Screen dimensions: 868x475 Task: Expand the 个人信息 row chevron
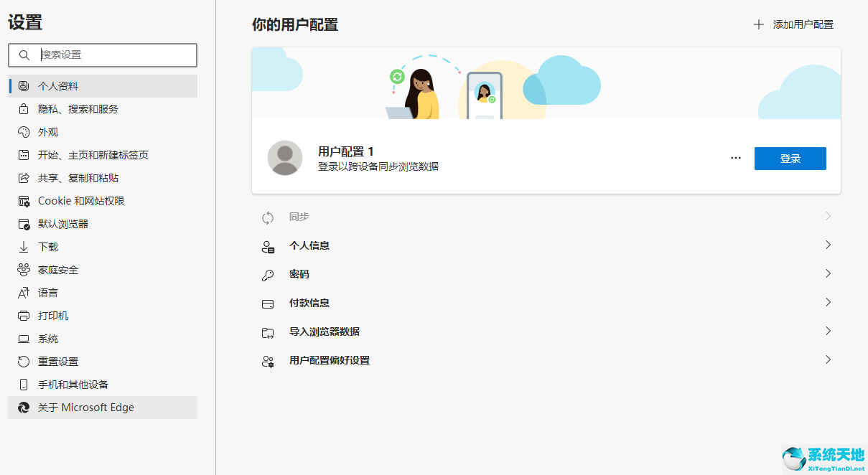pos(827,245)
